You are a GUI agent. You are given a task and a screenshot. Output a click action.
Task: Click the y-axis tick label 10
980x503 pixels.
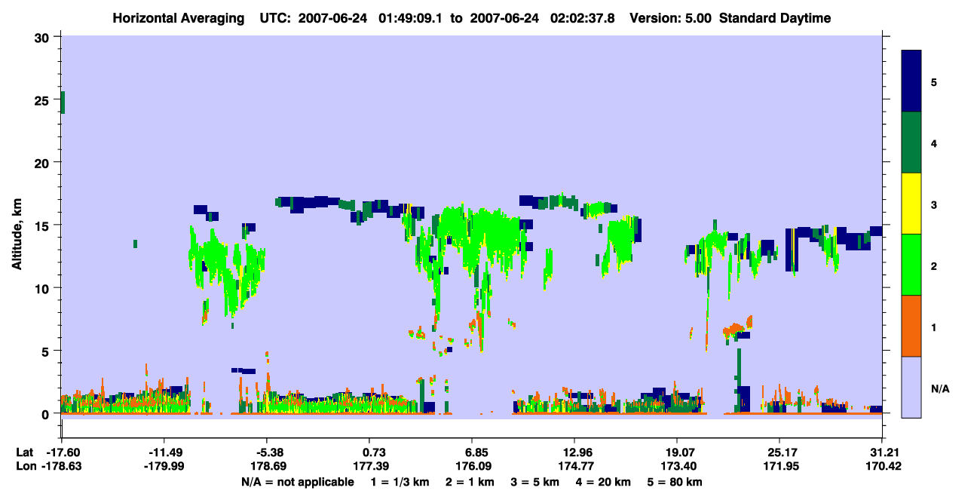pos(43,288)
